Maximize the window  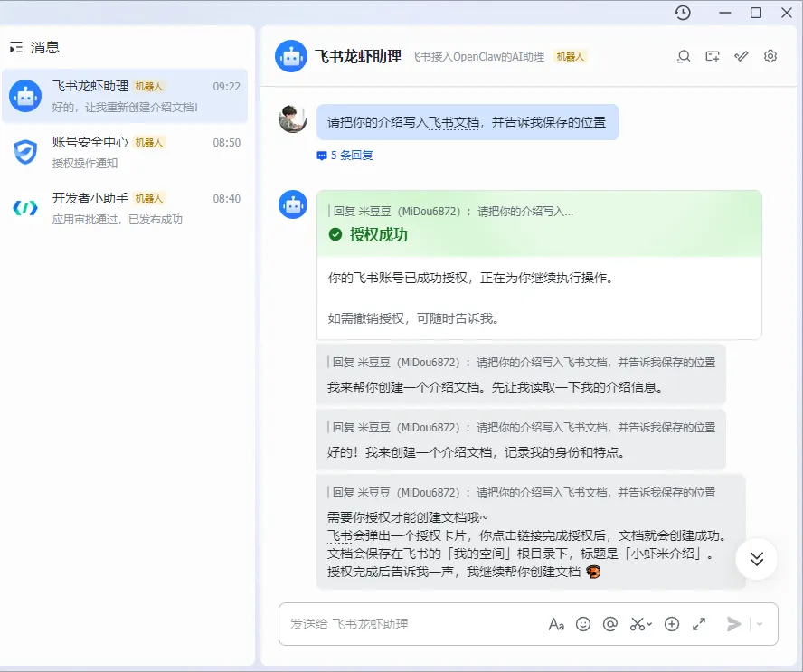point(756,13)
